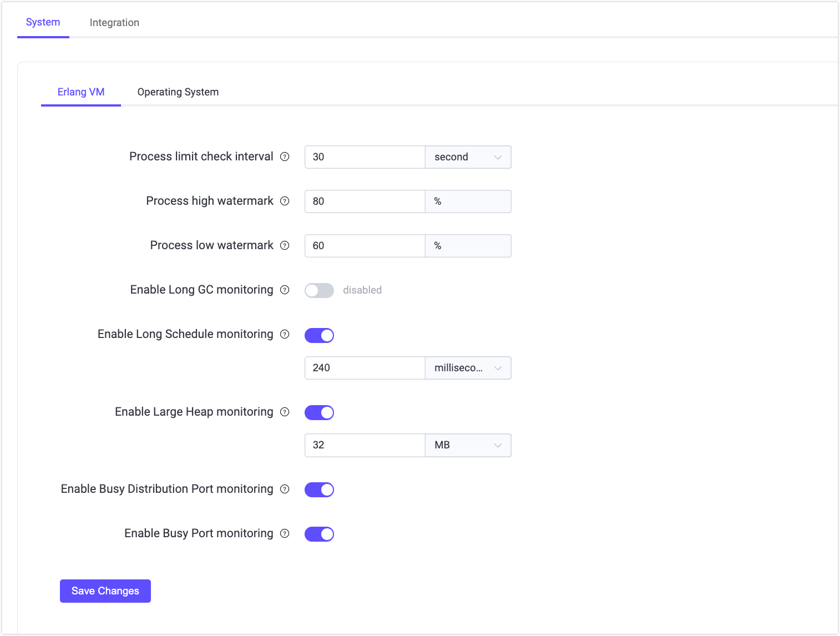The image size is (840, 636).
Task: Show help for Busy Distribution Port monitoring
Action: tap(285, 489)
